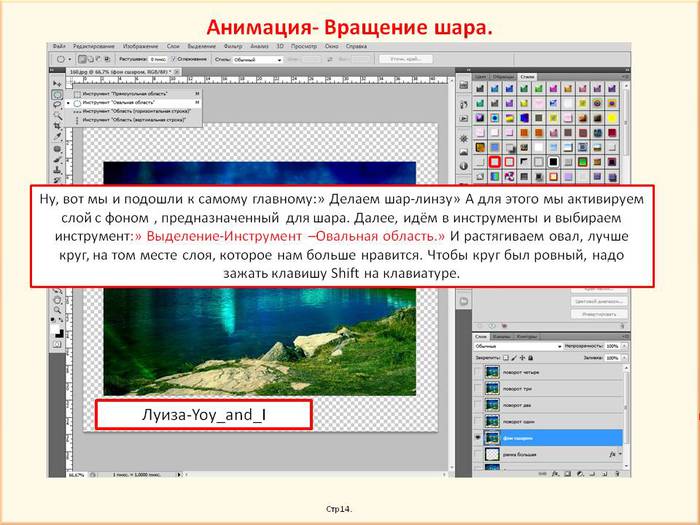
Task: Apply the black square with white border style swatch
Action: pyautogui.click(x=553, y=162)
